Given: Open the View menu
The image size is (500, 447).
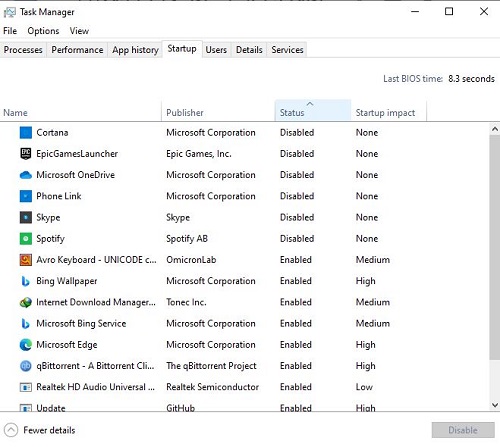Looking at the screenshot, I should pos(79,31).
